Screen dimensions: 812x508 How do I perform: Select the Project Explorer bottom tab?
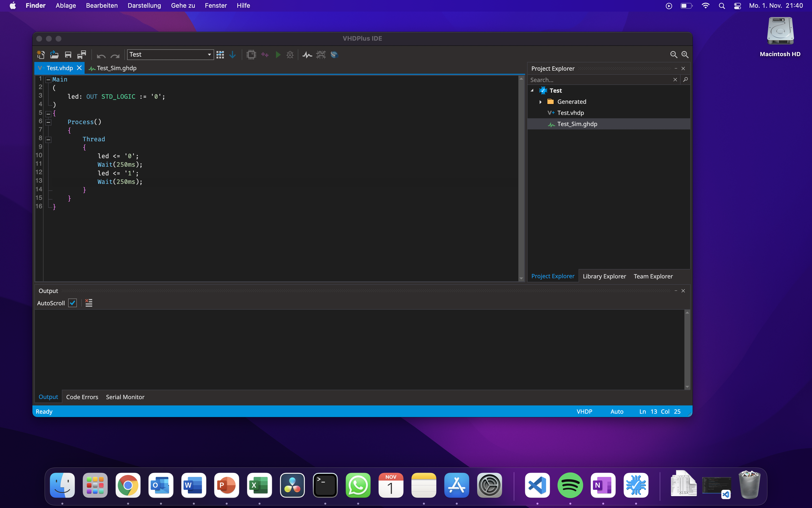click(x=553, y=276)
